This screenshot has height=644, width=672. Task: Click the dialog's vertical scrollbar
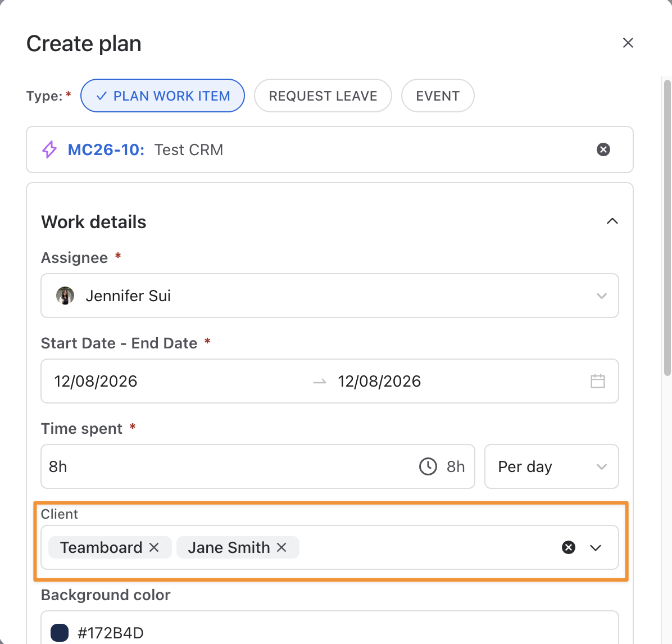[667, 227]
